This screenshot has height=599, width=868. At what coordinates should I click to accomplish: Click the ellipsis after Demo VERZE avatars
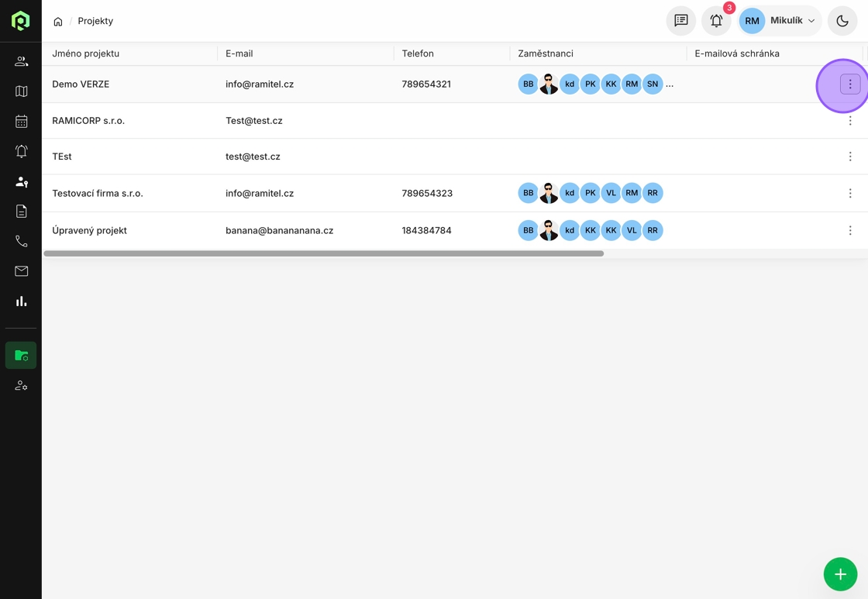tap(670, 84)
